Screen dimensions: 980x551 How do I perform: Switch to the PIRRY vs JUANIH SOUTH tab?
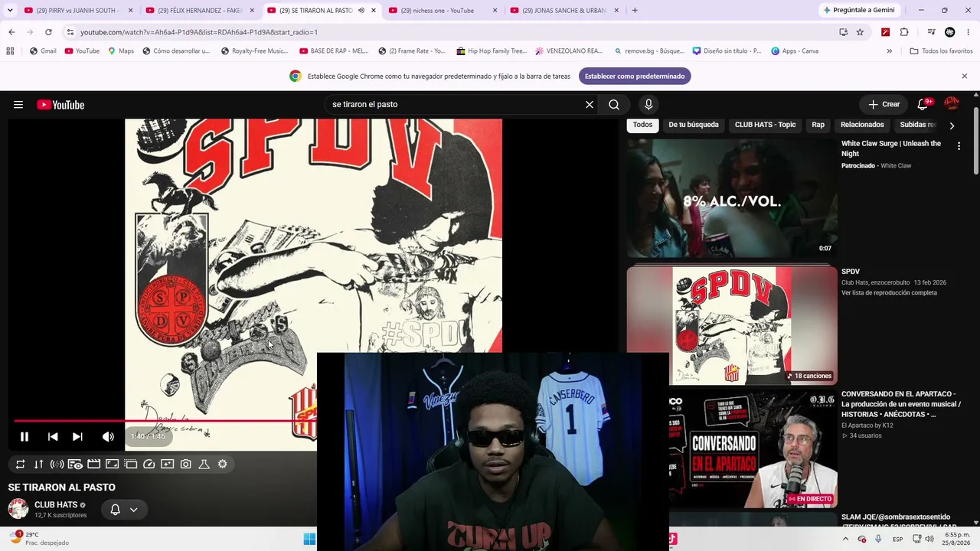(x=77, y=11)
